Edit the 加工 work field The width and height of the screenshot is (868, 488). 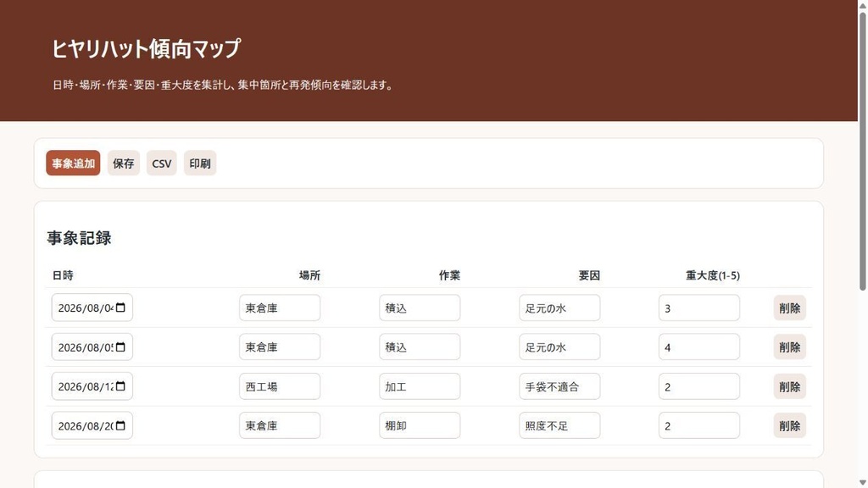click(420, 386)
